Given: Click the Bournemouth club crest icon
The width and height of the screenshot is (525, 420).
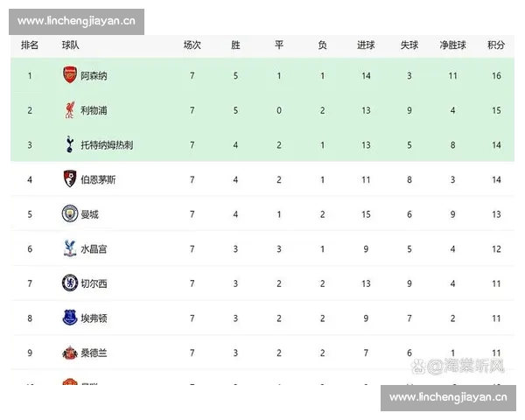Looking at the screenshot, I should coord(70,179).
